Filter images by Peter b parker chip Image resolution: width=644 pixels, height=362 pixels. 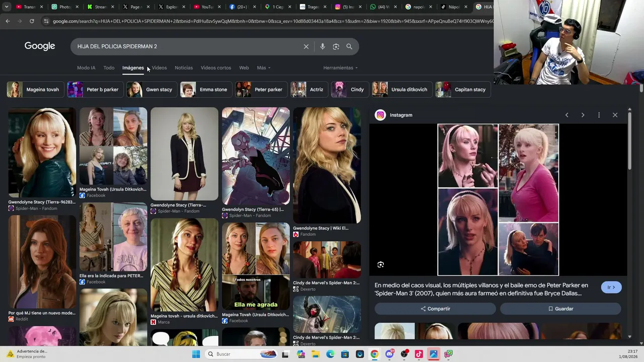coord(96,89)
